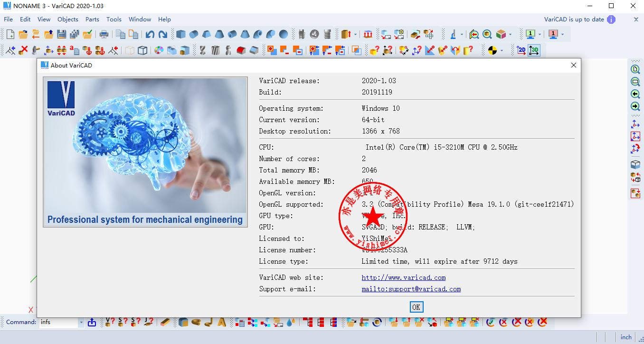
Task: Open dropdown beside the microscope-like measure icon
Action: [462, 34]
